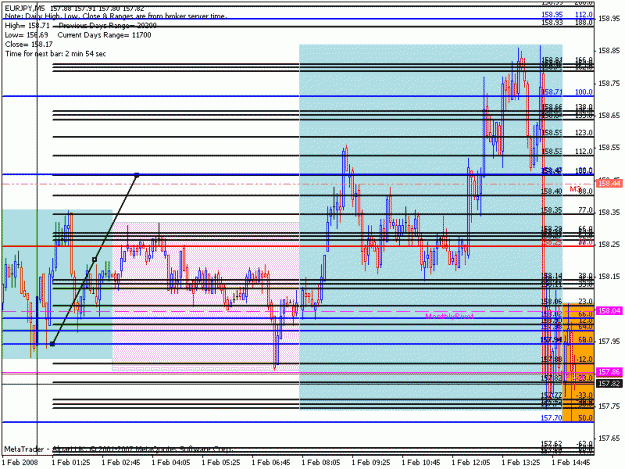Viewport: 625px width, 469px height.
Task: Click the 1 Feb 01:25 time label
Action: 71,462
